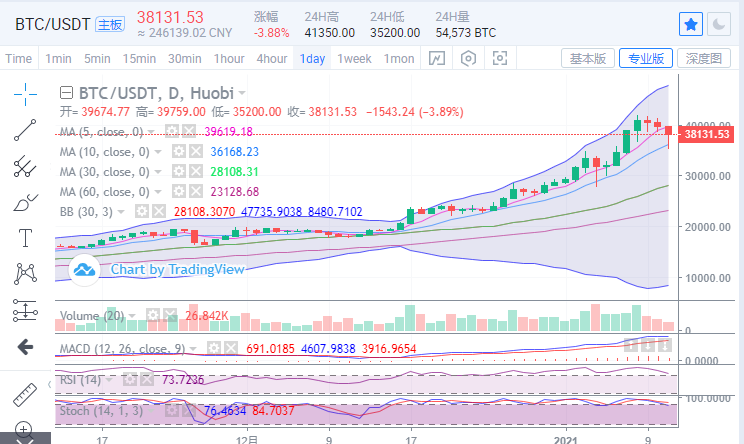Expand RSI (14) dropdown arrow
The image size is (744, 444).
tap(109, 380)
